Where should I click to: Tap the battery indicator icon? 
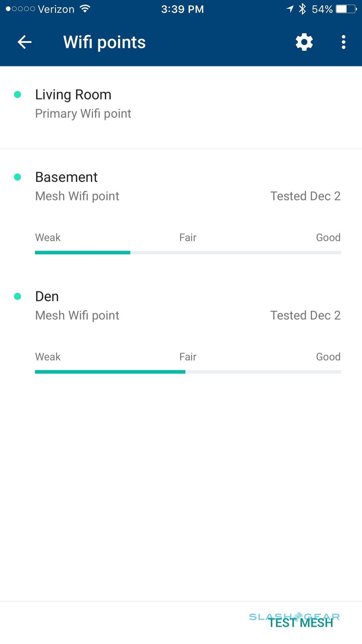[346, 9]
